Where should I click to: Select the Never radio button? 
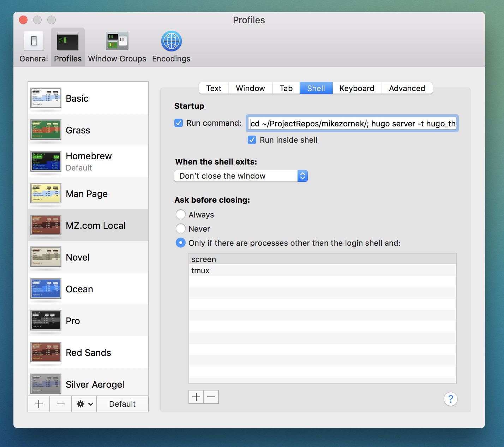point(181,228)
